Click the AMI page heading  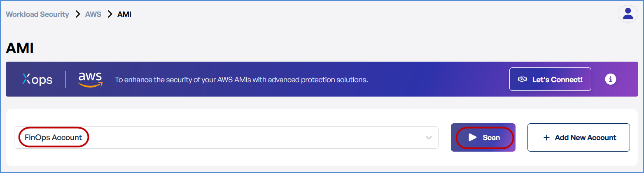point(19,48)
